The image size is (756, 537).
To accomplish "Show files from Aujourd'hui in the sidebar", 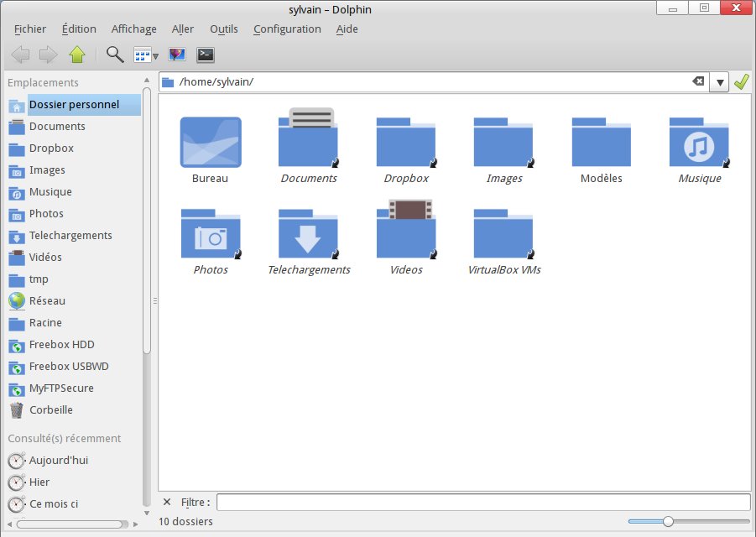I will (x=58, y=461).
